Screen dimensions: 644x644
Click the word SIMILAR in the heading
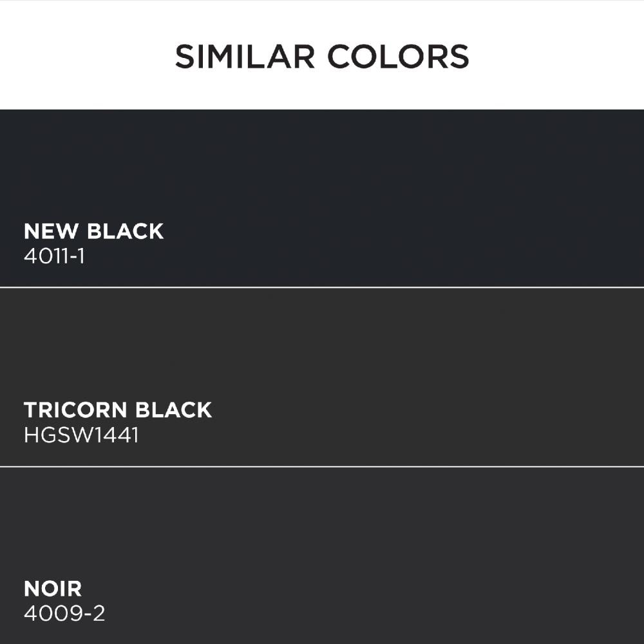click(245, 56)
